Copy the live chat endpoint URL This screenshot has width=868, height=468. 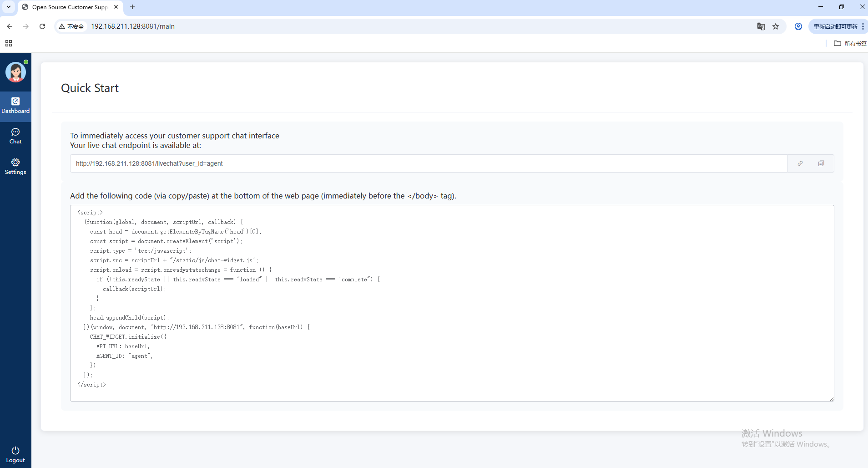pyautogui.click(x=821, y=163)
